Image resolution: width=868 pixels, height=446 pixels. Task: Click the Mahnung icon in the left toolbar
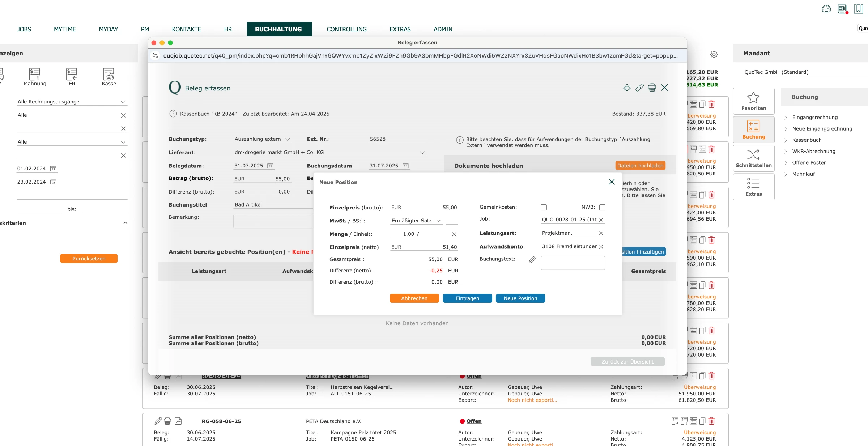[35, 77]
